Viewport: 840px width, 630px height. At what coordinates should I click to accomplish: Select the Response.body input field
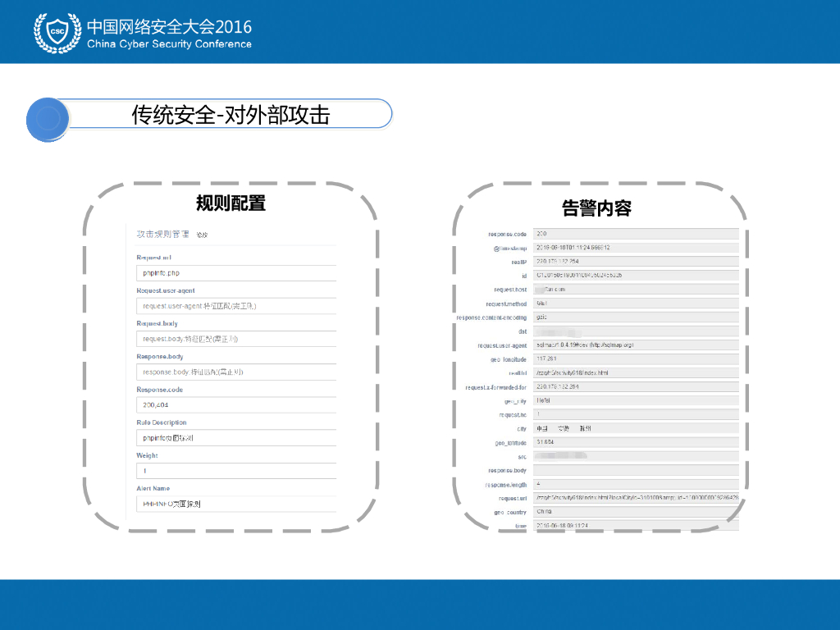[236, 372]
